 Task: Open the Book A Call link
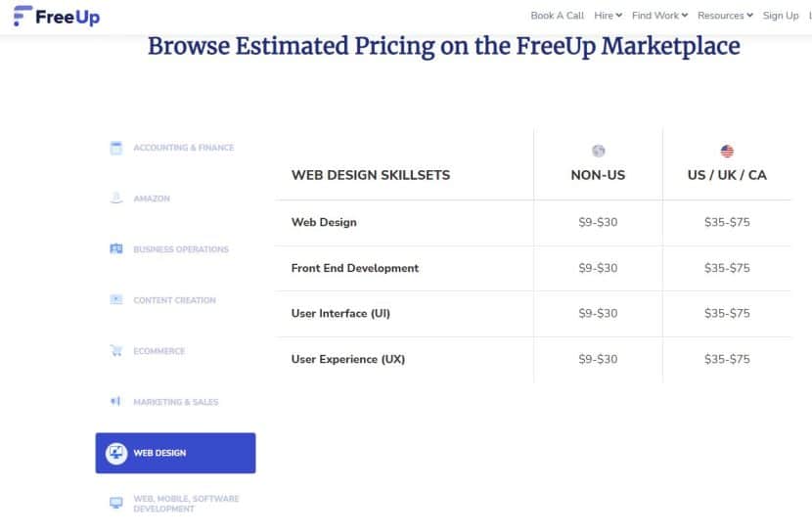(557, 16)
